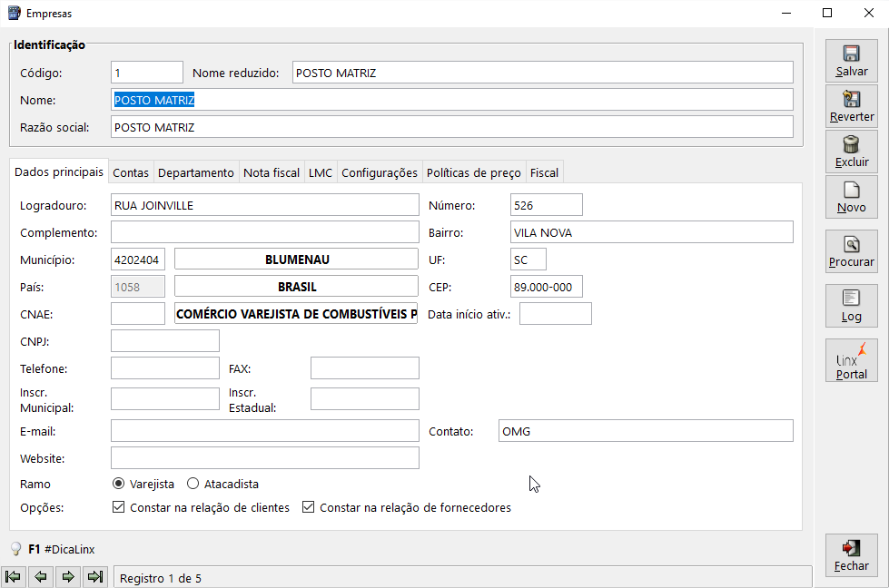Click the Nome field with selected text
The image size is (889, 588).
tap(452, 100)
